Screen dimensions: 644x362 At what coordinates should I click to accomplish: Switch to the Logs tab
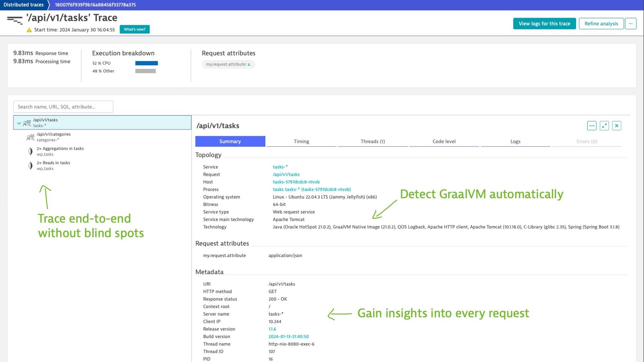click(515, 142)
